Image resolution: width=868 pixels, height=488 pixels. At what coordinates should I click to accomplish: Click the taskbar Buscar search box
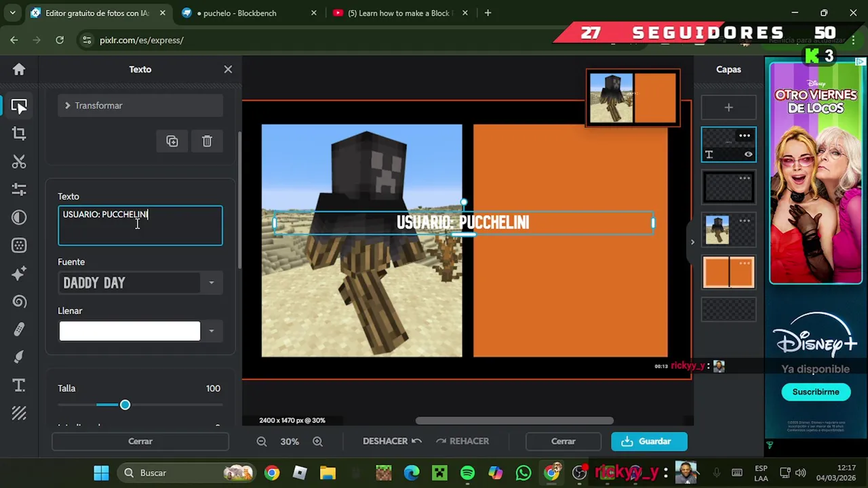click(x=184, y=472)
